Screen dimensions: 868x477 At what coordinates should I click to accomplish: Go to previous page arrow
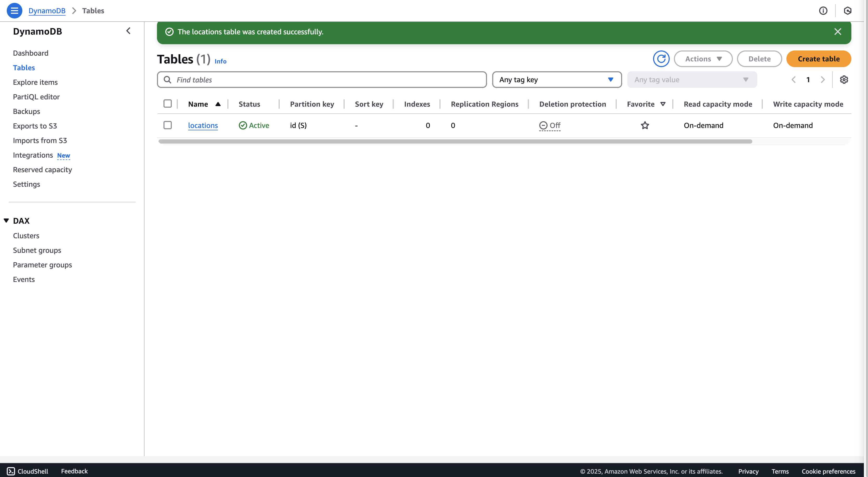[793, 80]
